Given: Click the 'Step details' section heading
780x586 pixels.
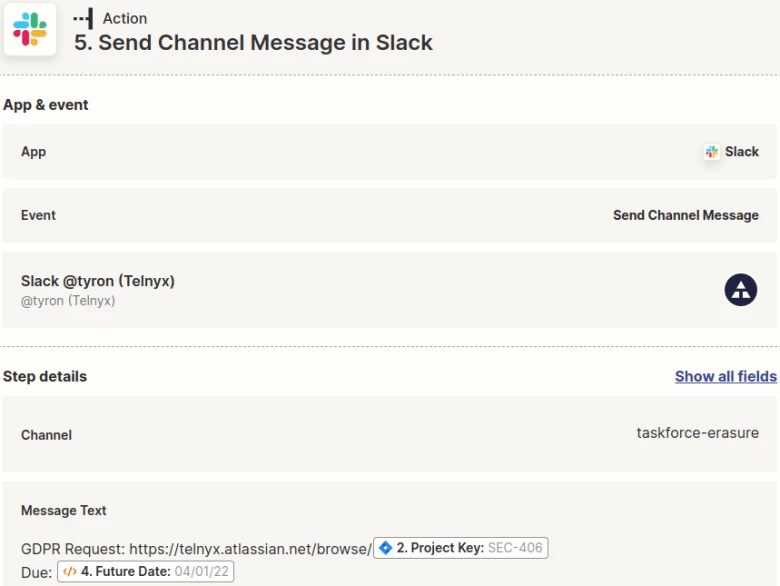Looking at the screenshot, I should pyautogui.click(x=45, y=377).
